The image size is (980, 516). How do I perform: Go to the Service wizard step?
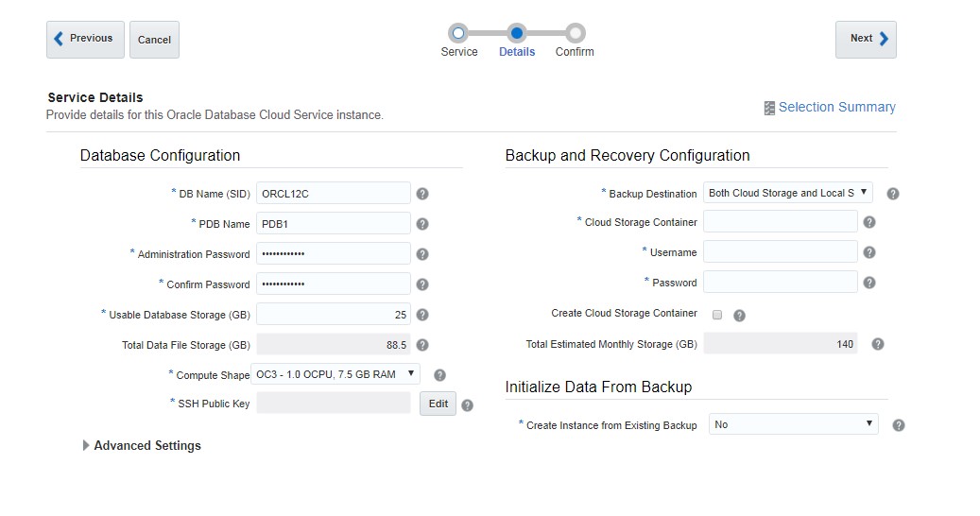458,34
